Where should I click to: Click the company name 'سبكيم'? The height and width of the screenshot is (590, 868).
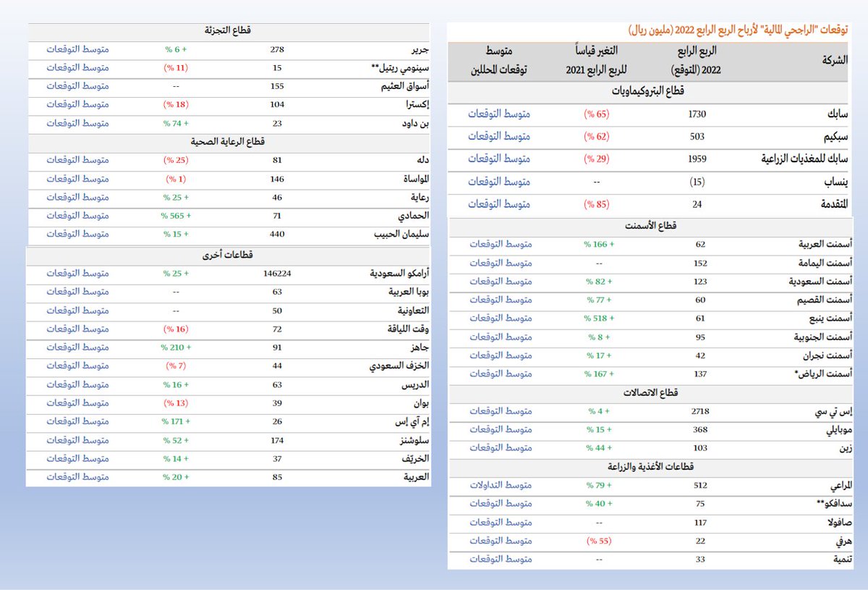pyautogui.click(x=835, y=136)
